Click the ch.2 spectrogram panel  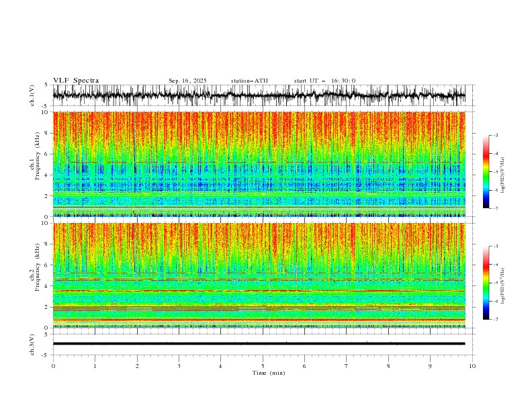[x=259, y=275]
